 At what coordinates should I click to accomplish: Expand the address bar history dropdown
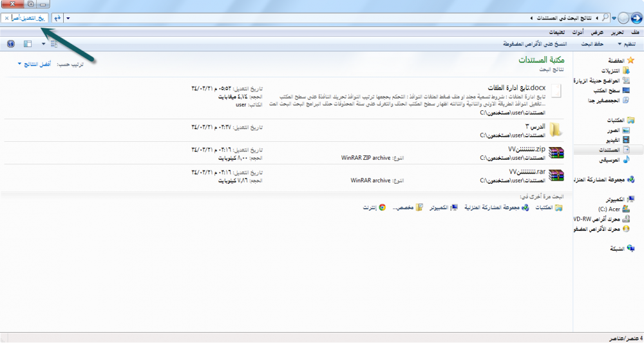pos(68,18)
